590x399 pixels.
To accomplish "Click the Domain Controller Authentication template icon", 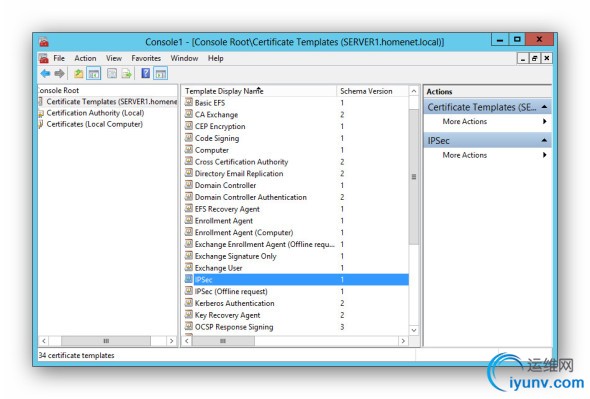I will click(x=189, y=196).
